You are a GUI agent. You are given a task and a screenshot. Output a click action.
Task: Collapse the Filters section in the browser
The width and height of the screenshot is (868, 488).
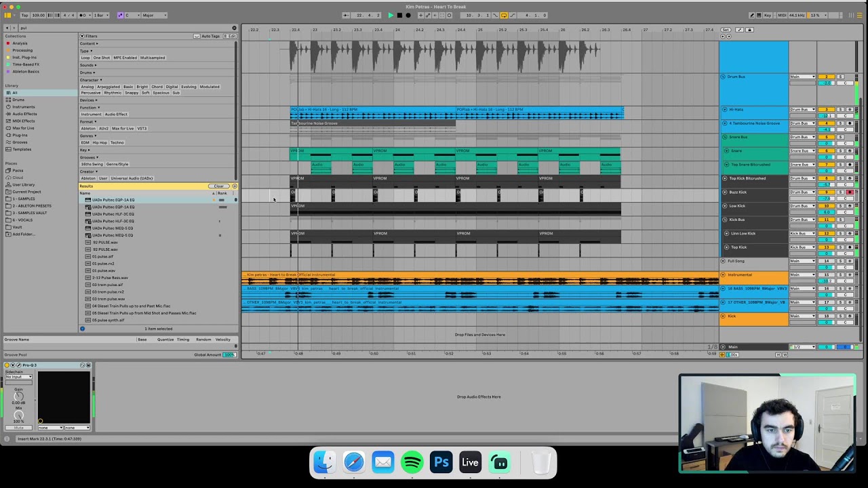tap(82, 36)
